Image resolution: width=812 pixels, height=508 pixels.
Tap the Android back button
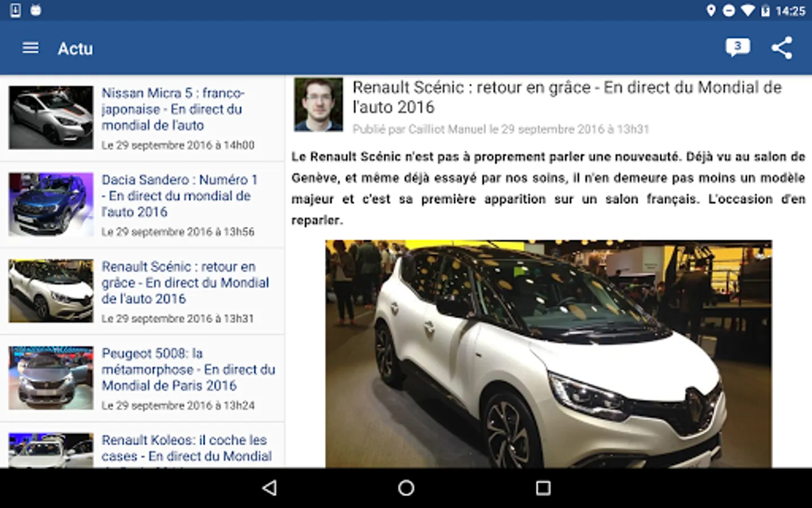pyautogui.click(x=270, y=488)
